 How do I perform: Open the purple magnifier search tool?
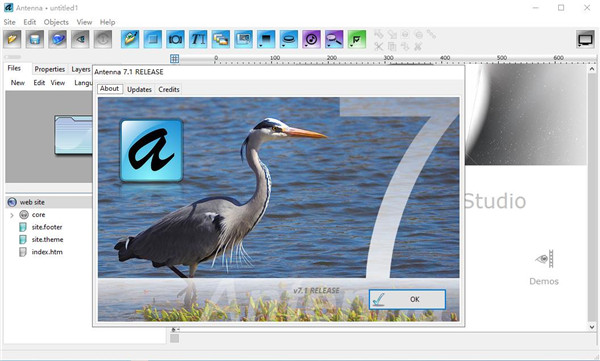point(334,39)
